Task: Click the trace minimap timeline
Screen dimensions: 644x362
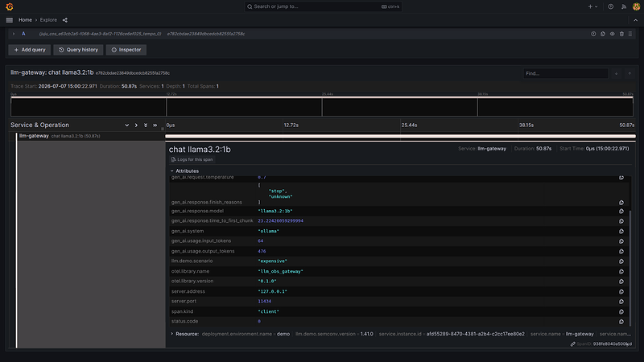Action: tap(322, 107)
